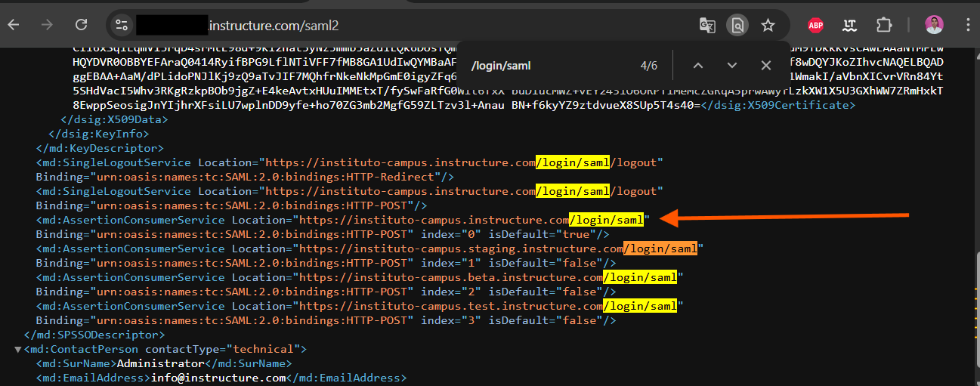
Task: Select the md:ContactPerson contactType="technical" tag
Action: (165, 349)
